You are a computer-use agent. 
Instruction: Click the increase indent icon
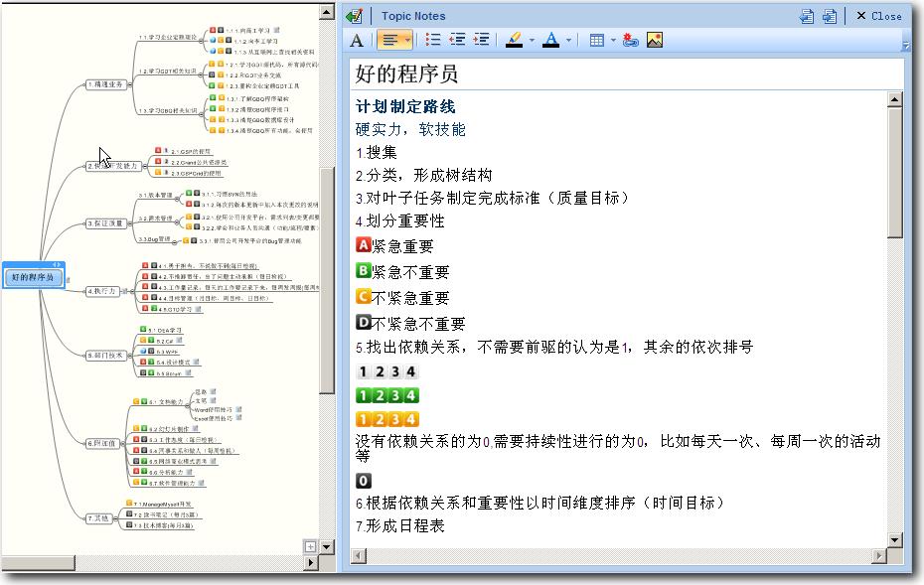click(x=482, y=40)
